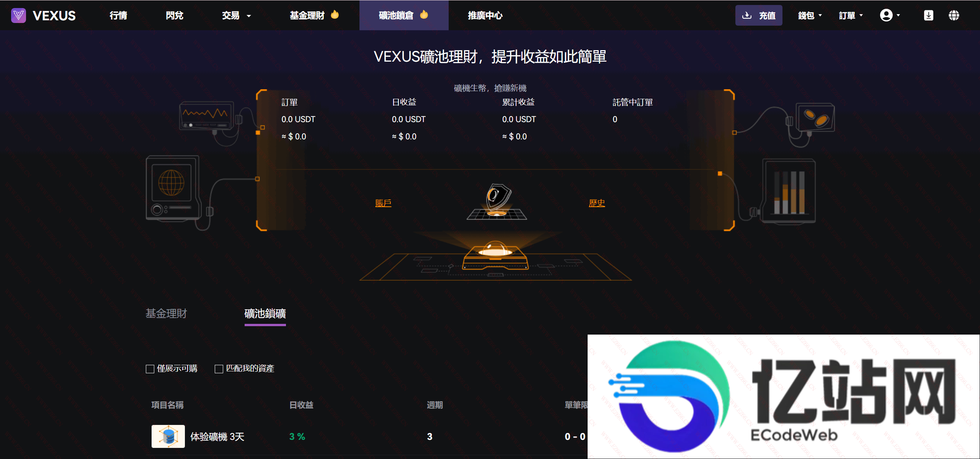The image size is (980, 459).
Task: Expand the 交易 trading dropdown
Action: click(236, 15)
